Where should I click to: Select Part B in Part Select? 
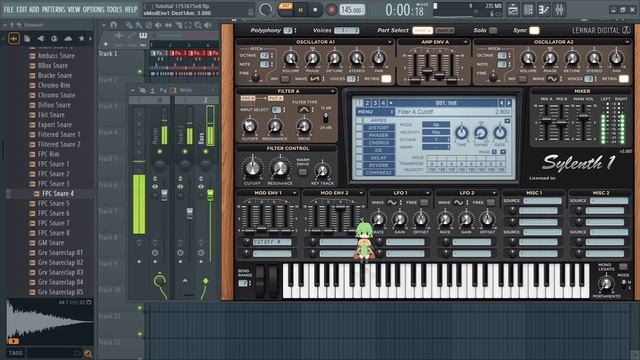444,30
